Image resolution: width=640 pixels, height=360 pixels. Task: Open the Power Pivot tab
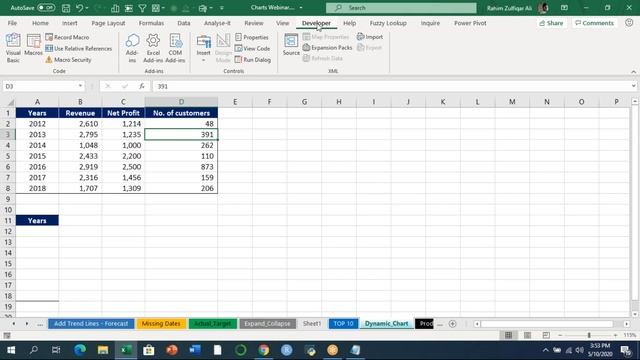[x=470, y=23]
